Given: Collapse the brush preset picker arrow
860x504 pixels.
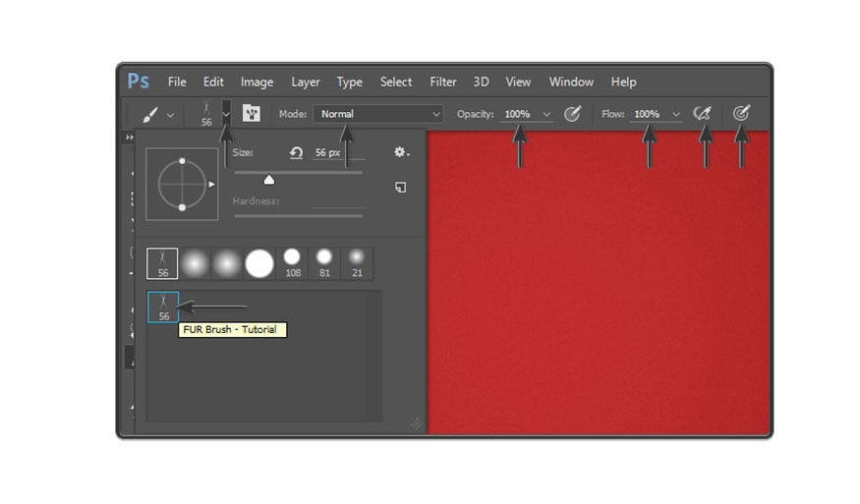Looking at the screenshot, I should coord(227,114).
